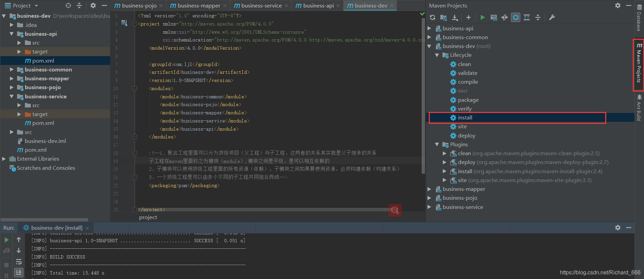This screenshot has height=279, width=644.
Task: Open Maven Projects panel gear options
Action: click(x=618, y=5)
